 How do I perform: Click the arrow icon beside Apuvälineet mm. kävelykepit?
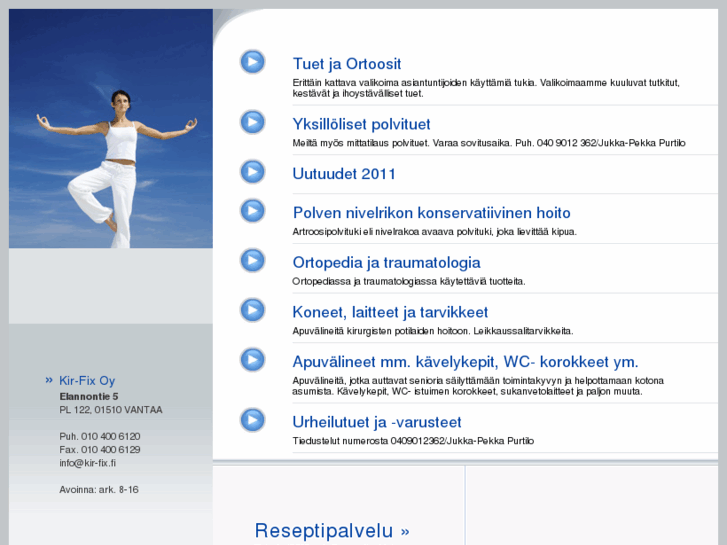tap(252, 359)
